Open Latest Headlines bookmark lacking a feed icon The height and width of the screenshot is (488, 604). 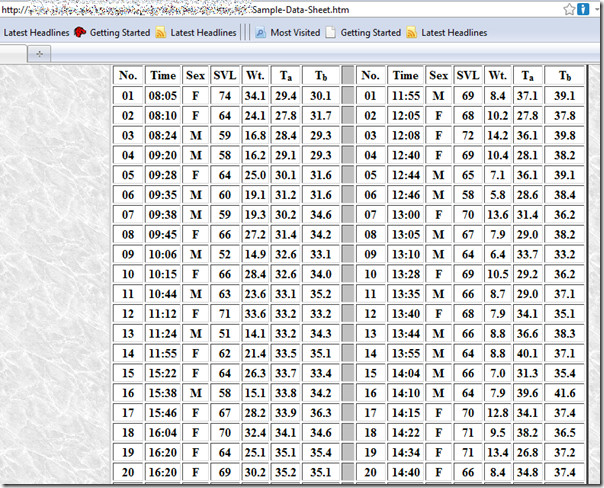[36, 33]
